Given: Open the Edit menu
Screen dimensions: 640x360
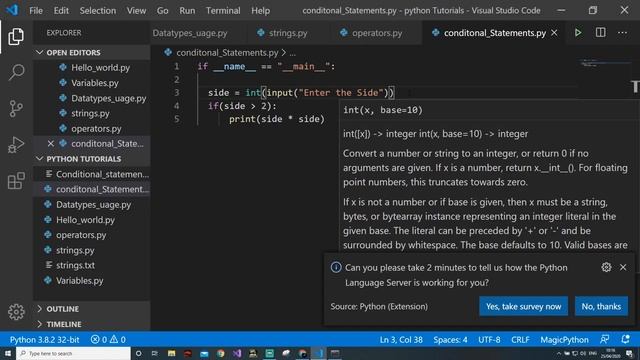Looking at the screenshot, I should [61, 10].
